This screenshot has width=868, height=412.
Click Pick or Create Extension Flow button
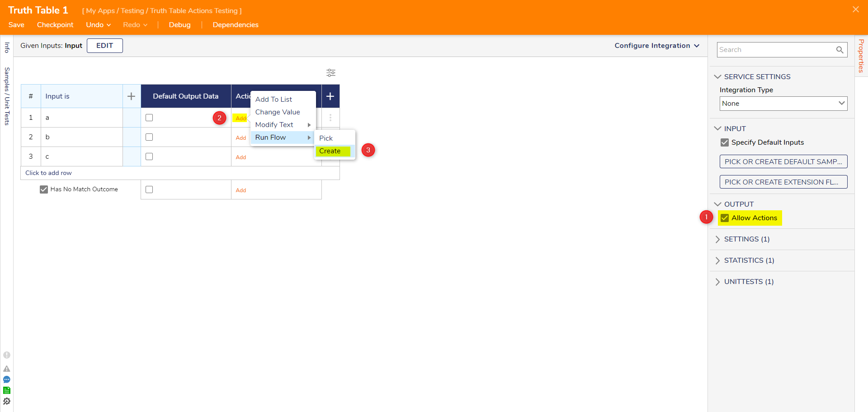point(783,182)
